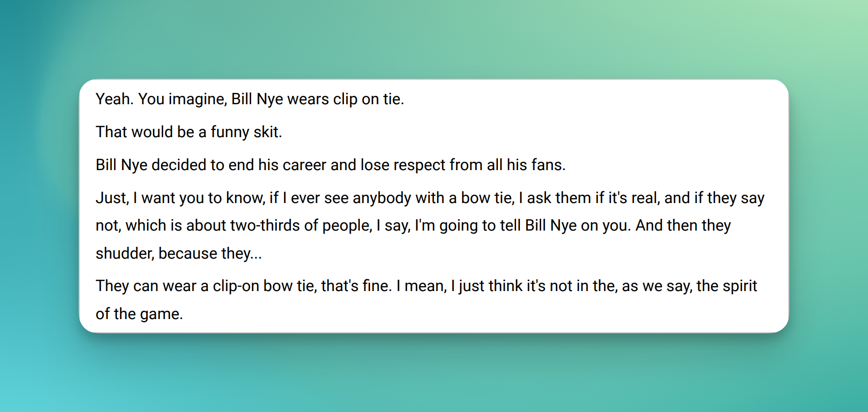Click the word "Just," starting the fourth paragraph

(113, 198)
